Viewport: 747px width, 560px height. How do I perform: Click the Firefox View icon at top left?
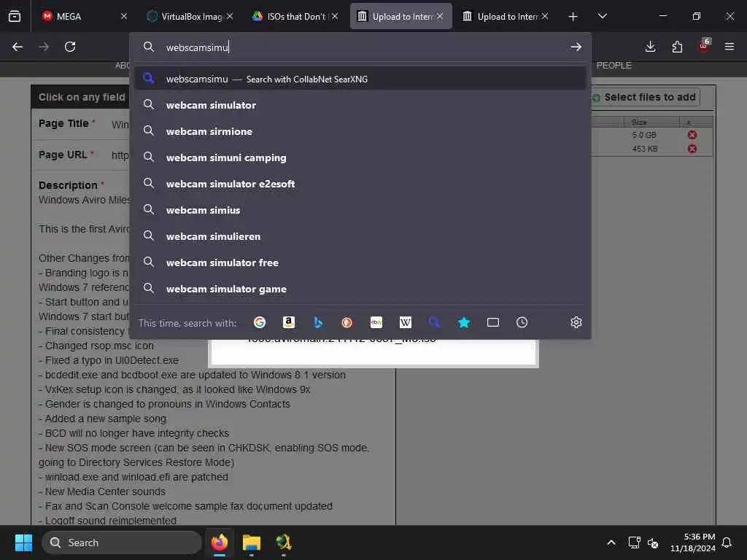point(15,16)
